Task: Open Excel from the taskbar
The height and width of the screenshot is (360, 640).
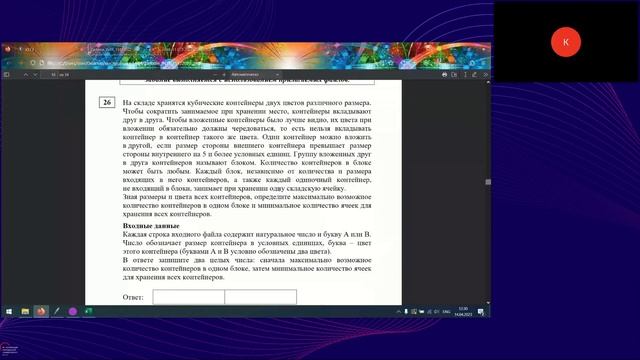Action: pos(88,311)
